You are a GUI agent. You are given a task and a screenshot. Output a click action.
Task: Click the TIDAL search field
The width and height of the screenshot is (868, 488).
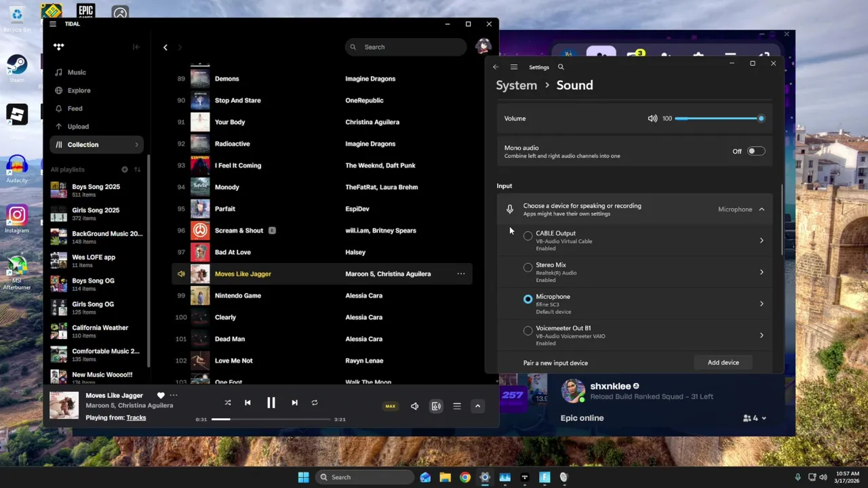click(x=406, y=47)
